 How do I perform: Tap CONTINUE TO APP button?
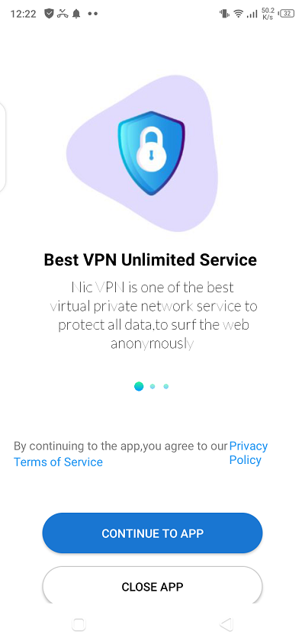[152, 533]
